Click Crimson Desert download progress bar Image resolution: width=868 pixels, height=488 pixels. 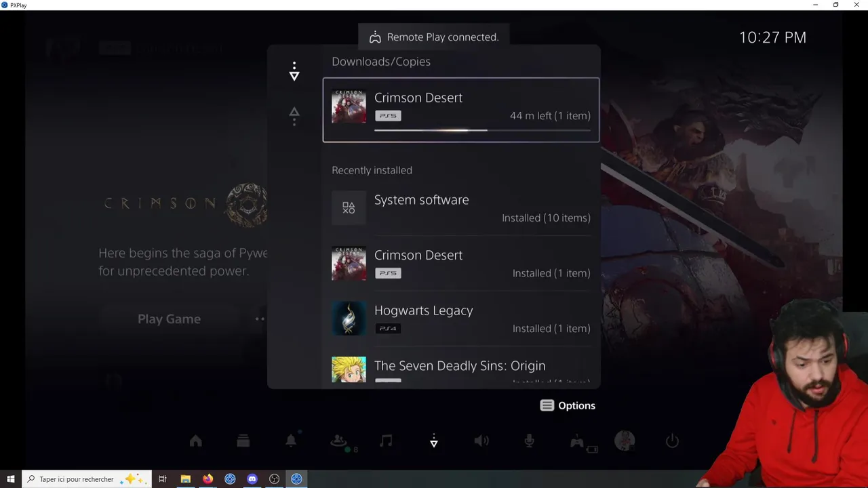pyautogui.click(x=482, y=130)
